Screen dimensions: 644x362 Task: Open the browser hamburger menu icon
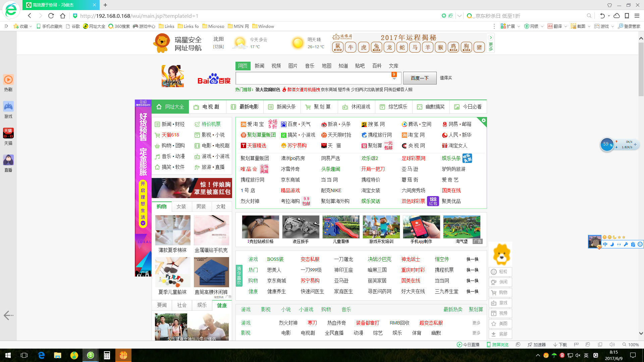pos(637,16)
